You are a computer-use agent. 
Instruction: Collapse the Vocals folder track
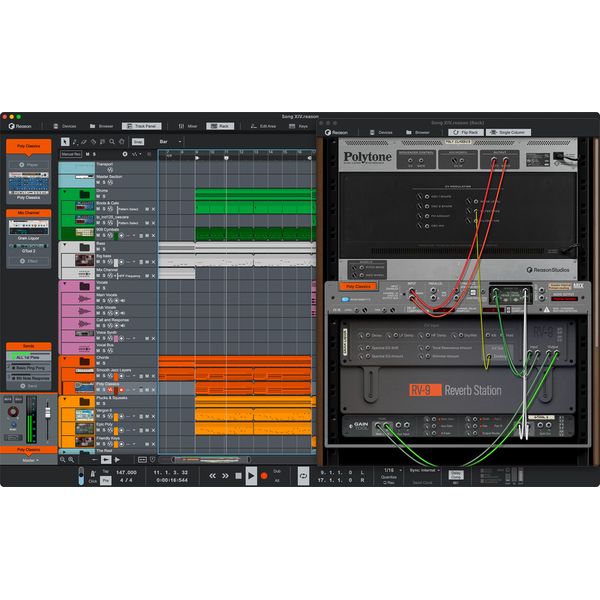tap(65, 284)
